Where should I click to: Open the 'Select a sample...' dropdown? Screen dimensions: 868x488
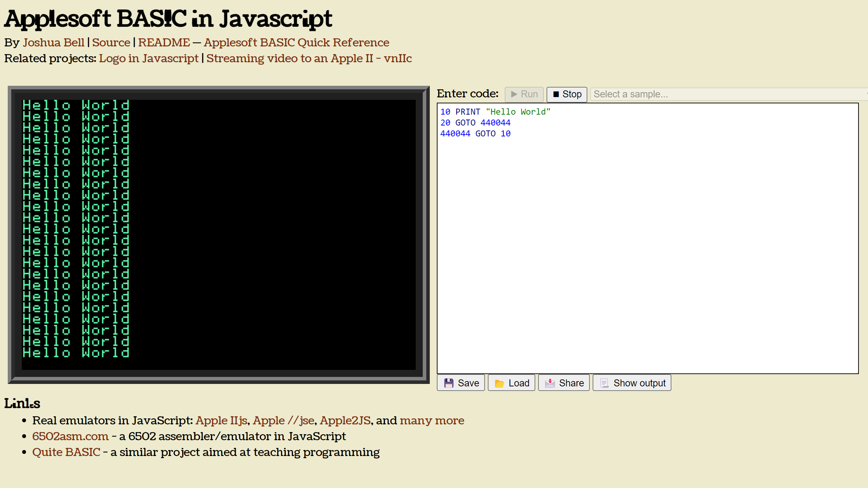[x=729, y=94]
